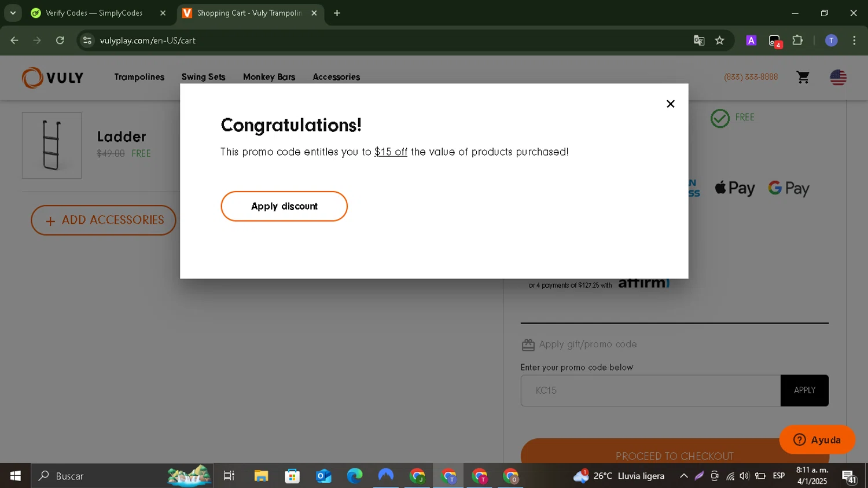Click the black APPLY promo button
Image resolution: width=868 pixels, height=488 pixels.
[x=804, y=390]
